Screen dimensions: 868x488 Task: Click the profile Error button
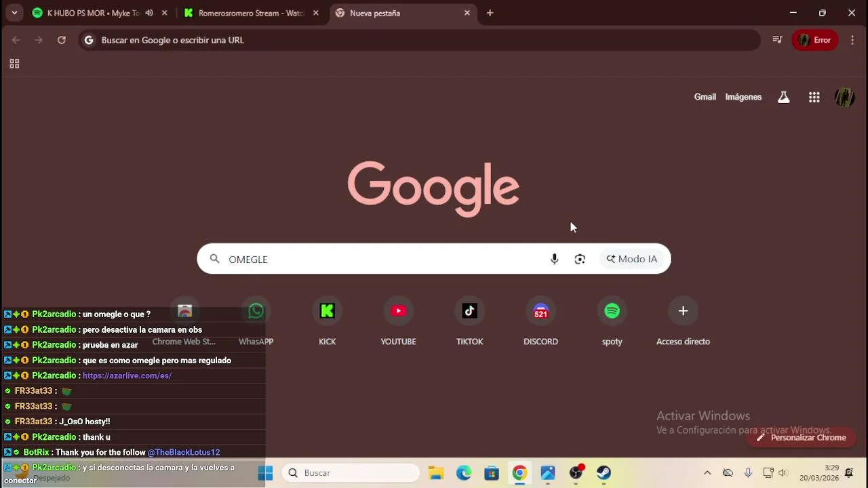pos(815,40)
